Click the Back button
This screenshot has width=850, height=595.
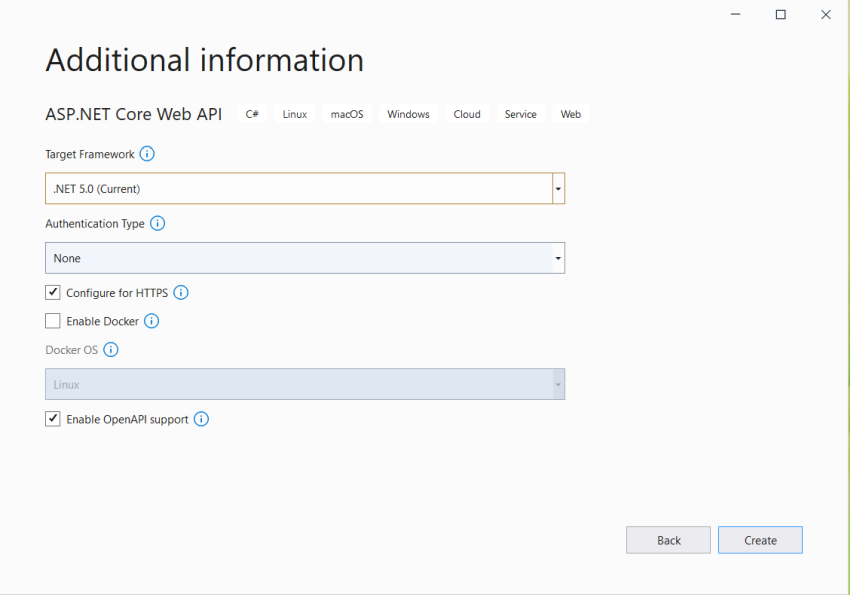[x=668, y=540]
